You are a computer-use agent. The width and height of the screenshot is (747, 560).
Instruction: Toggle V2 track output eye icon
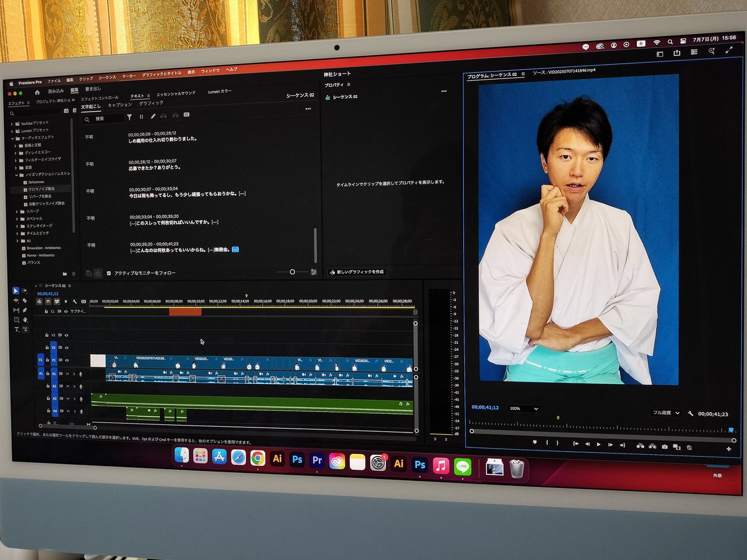(x=67, y=347)
